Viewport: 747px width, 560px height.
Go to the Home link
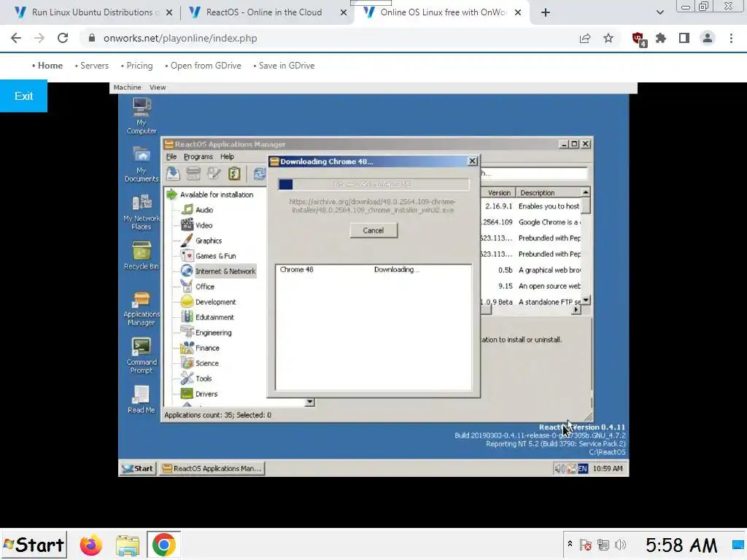click(50, 66)
